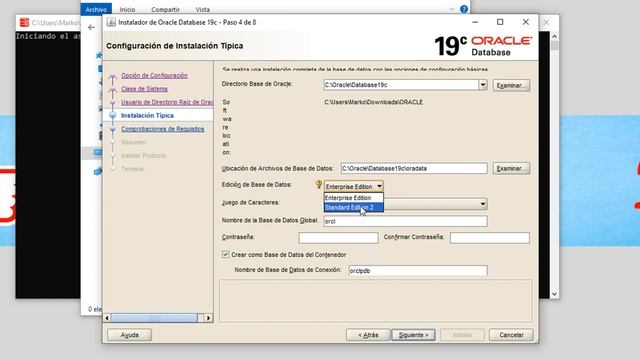Click the back arrow in File Explorer window
This screenshot has width=640, height=360.
point(91,27)
